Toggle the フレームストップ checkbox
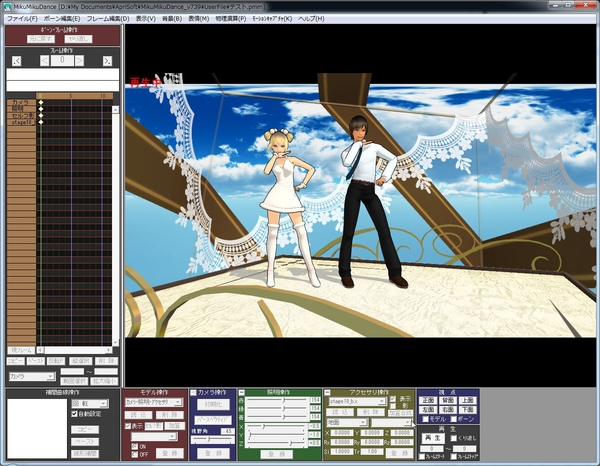 (453, 456)
